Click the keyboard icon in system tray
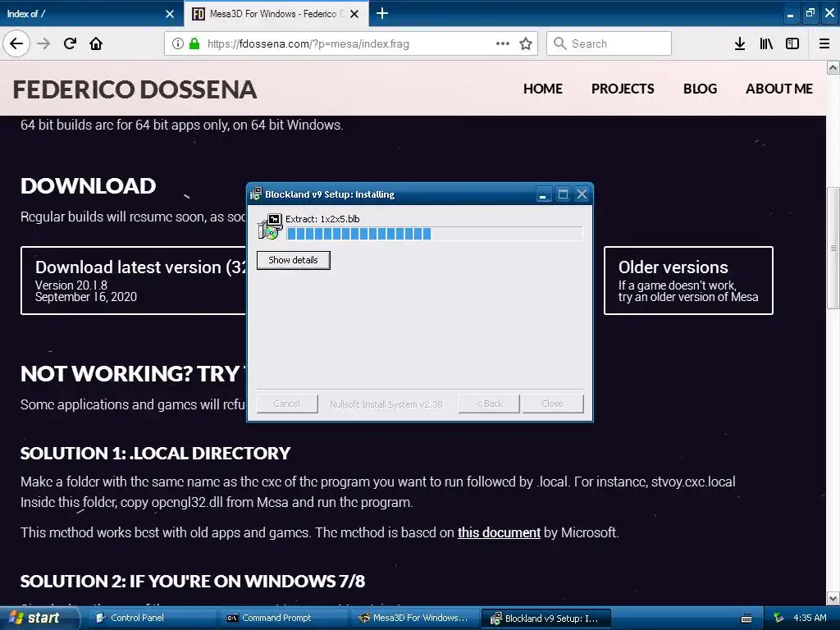Image resolution: width=840 pixels, height=630 pixels. click(746, 619)
